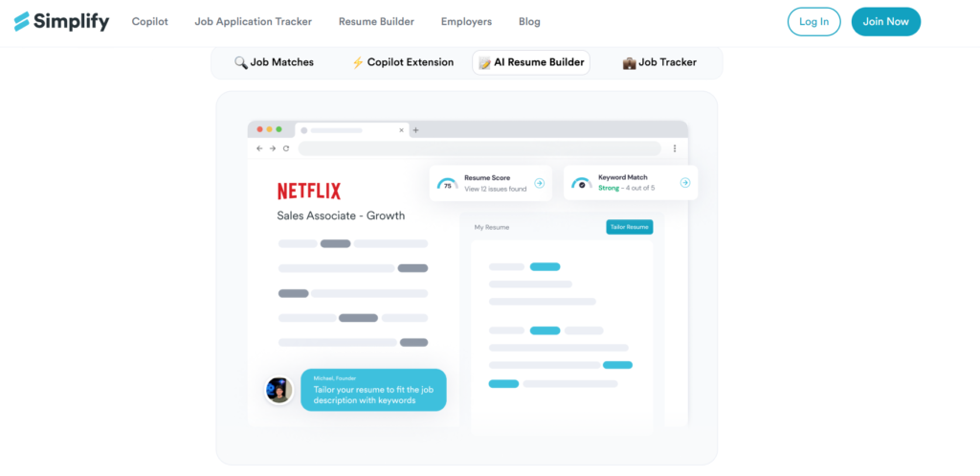Click the magnifying glass icon on Job Matches
The width and height of the screenshot is (980, 476).
point(240,62)
